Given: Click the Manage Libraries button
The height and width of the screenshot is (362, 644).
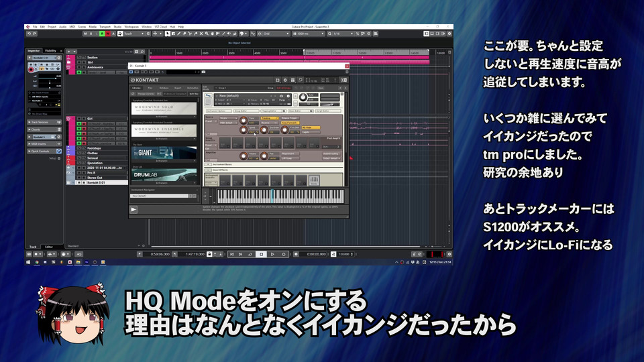Looking at the screenshot, I should click(146, 94).
